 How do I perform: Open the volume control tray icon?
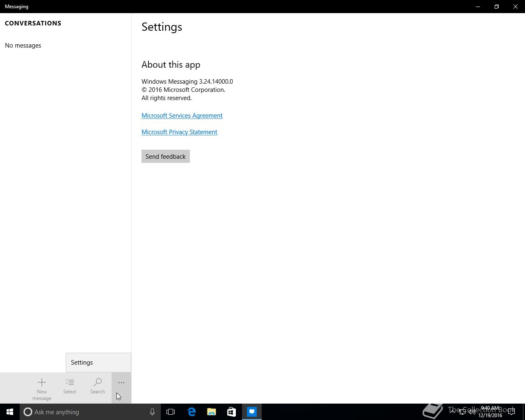pos(472,412)
